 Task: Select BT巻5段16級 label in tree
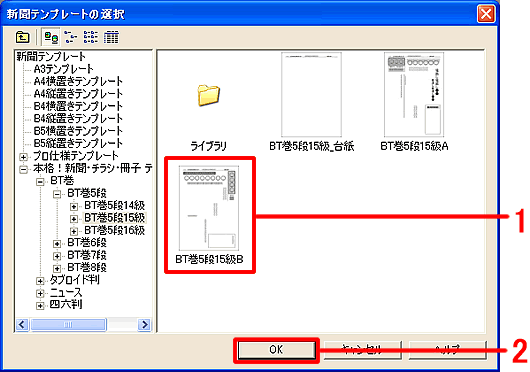[115, 230]
